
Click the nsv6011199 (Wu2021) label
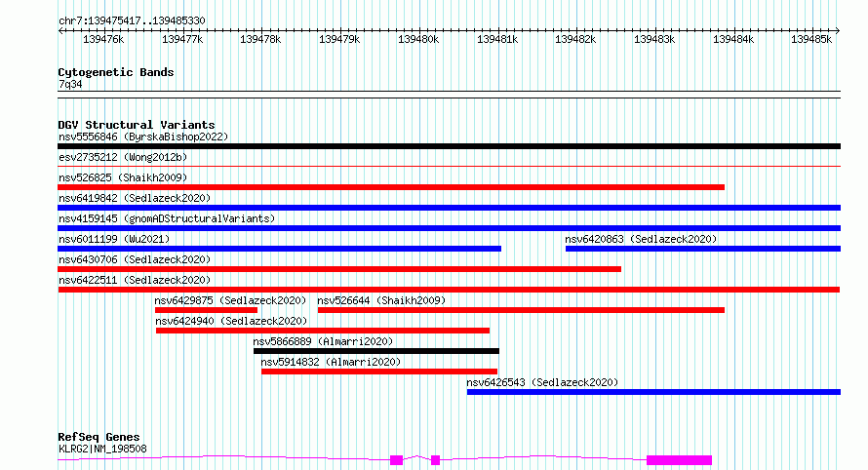tap(114, 239)
